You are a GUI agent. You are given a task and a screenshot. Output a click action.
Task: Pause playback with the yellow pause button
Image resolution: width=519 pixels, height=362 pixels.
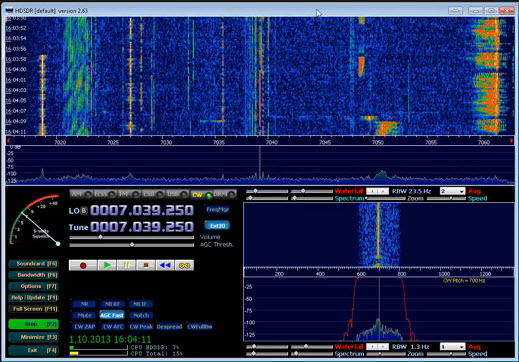point(126,265)
